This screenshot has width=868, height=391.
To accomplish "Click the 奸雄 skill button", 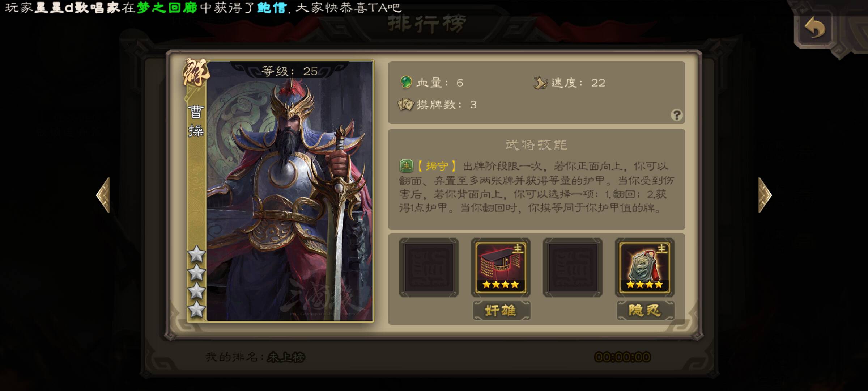I will pos(501,310).
